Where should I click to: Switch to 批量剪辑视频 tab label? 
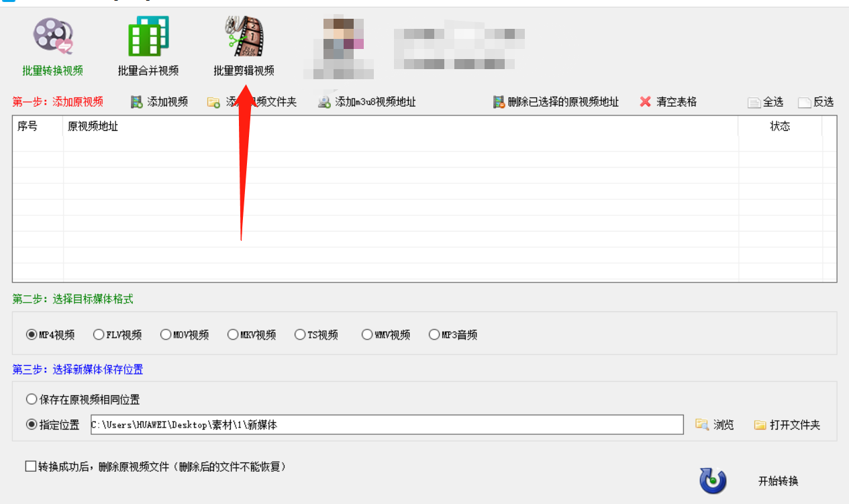pyautogui.click(x=244, y=70)
